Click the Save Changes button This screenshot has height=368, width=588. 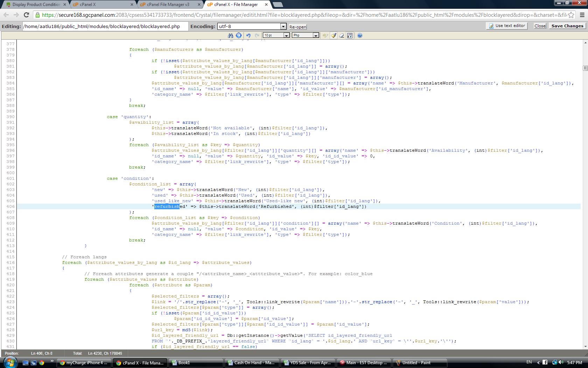(567, 26)
